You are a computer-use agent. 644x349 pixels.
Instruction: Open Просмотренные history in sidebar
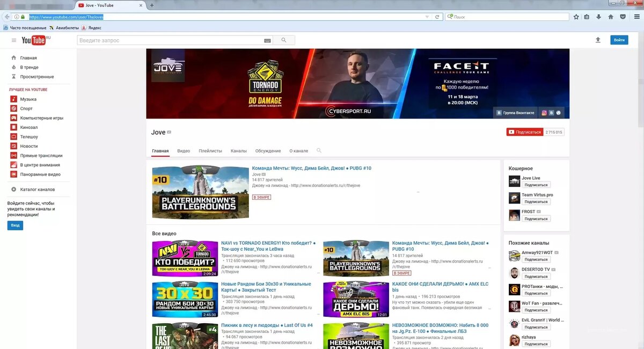pos(36,77)
